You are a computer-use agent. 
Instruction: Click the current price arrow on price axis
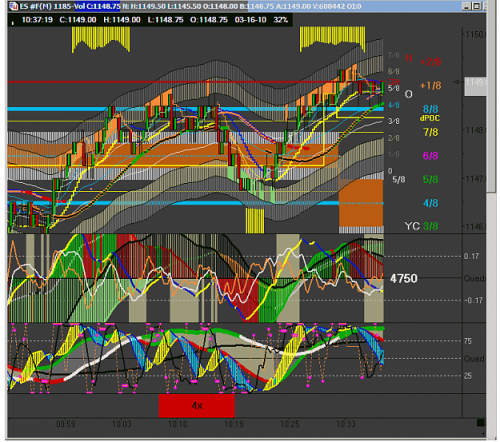point(458,82)
